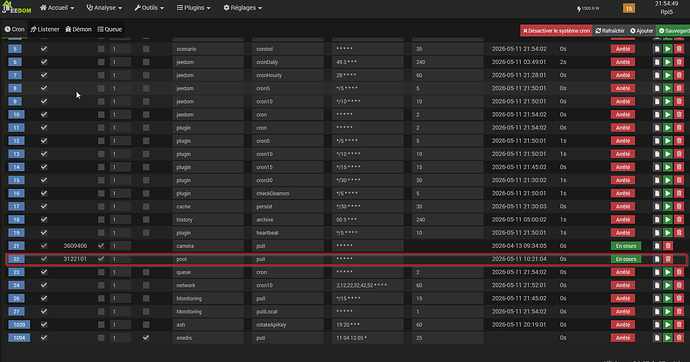Delete the plugin heartbeat cron
Viewport: 690px width, 362px height.
point(679,233)
